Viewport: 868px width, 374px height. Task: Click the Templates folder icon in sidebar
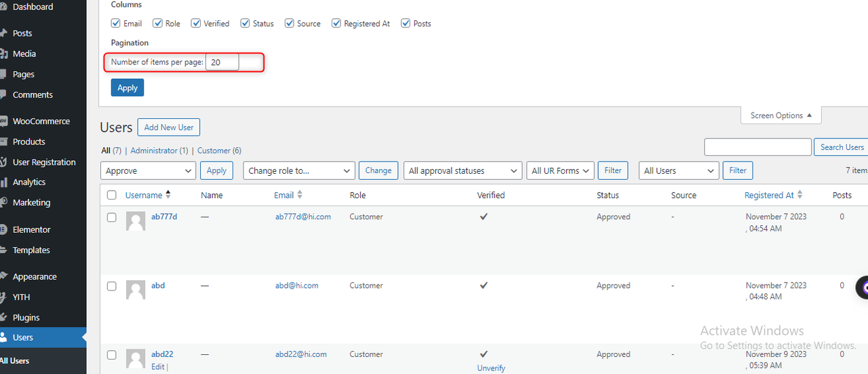(4, 250)
